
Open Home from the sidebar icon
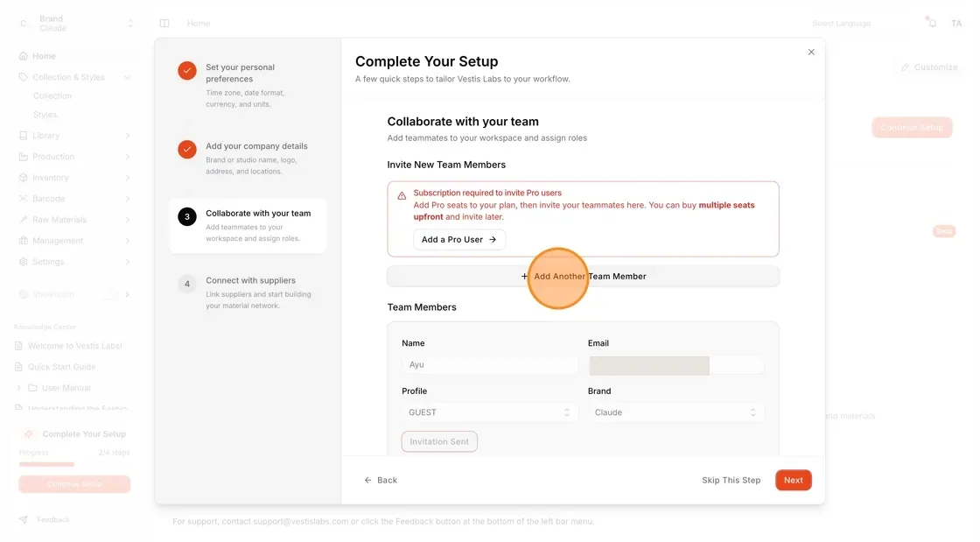[x=23, y=56]
